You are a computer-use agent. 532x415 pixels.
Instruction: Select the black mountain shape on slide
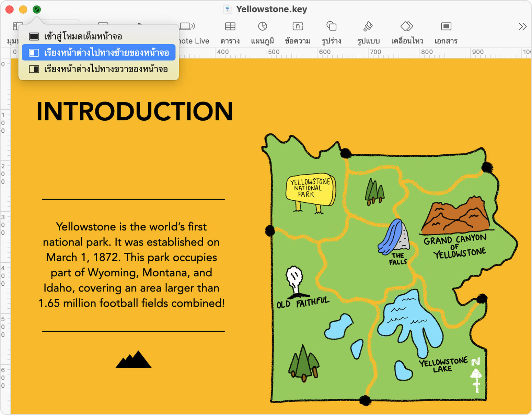(x=134, y=359)
